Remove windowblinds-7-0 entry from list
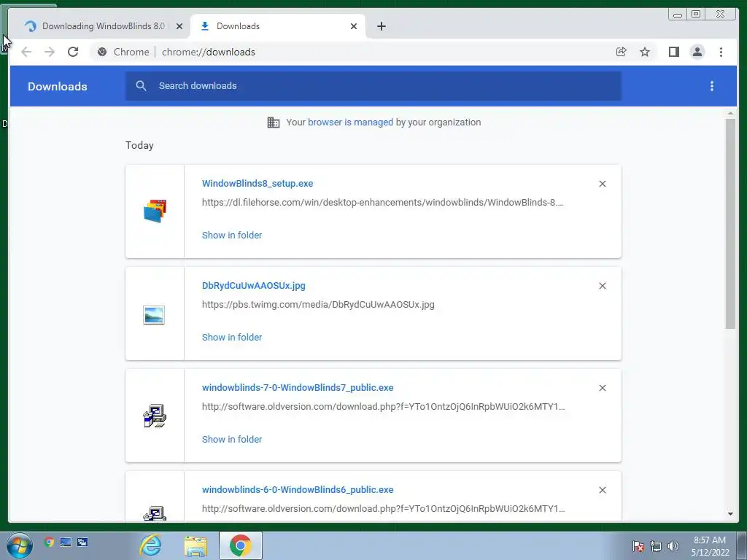Screen dimensions: 747x560 coord(602,388)
